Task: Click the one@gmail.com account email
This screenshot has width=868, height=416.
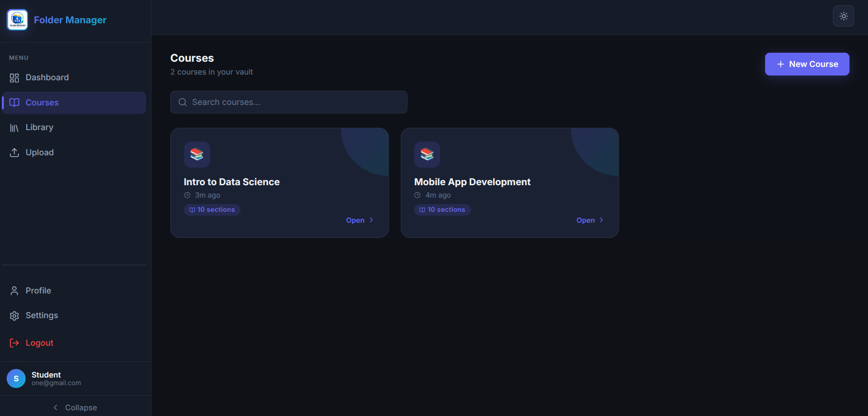Action: [x=56, y=383]
